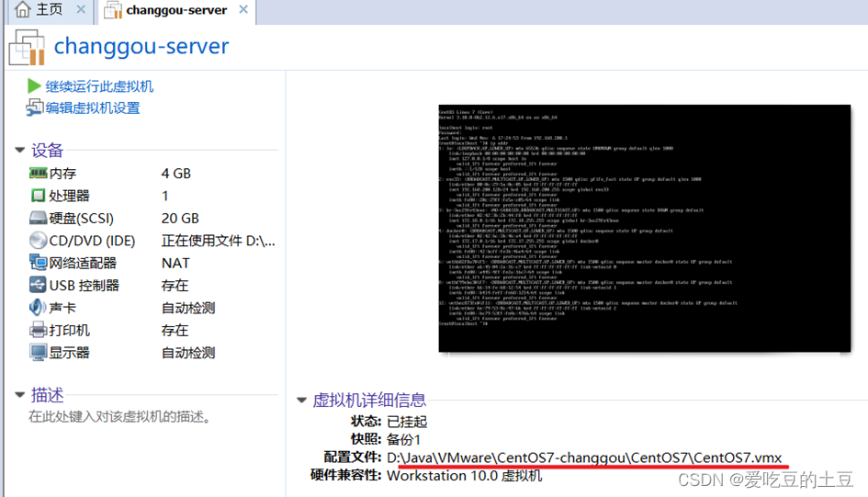Screen dimensions: 868x497
Task: Click the printer (打印机) icon
Action: click(x=38, y=330)
